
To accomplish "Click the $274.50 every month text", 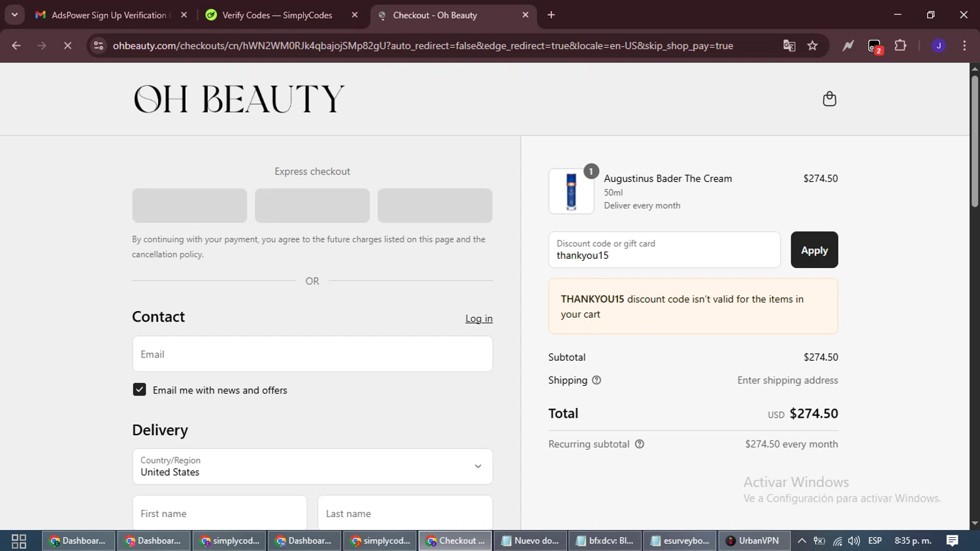I will click(791, 444).
